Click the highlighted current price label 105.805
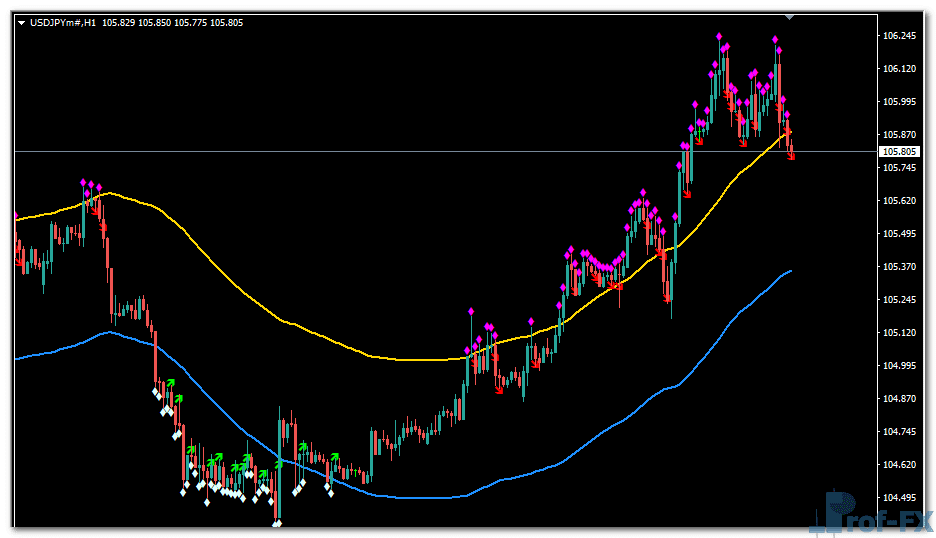The height and width of the screenshot is (538, 936). (x=897, y=152)
